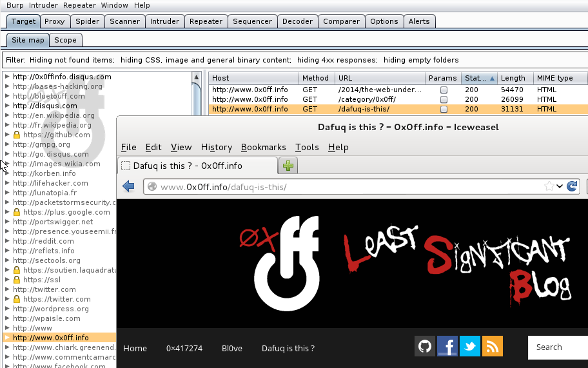Reload the page in Iceweasel
588x368 pixels.
(x=572, y=186)
